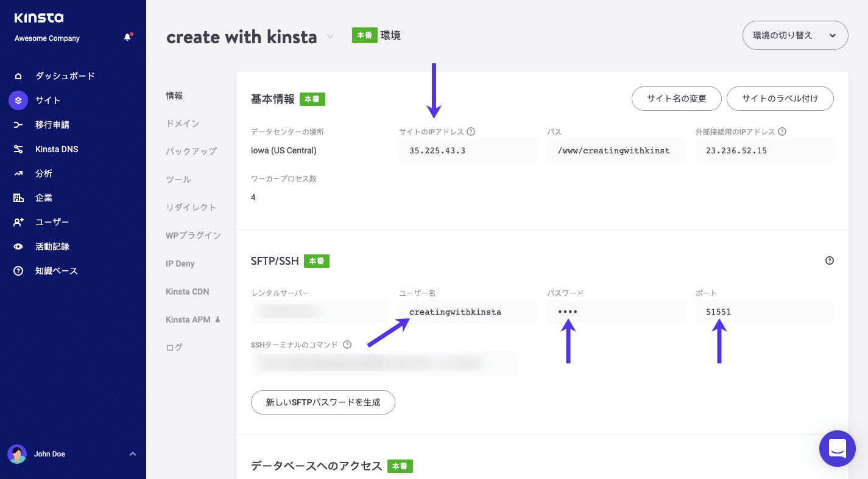Open Kinsta DNS in sidebar
868x479 pixels.
click(57, 149)
